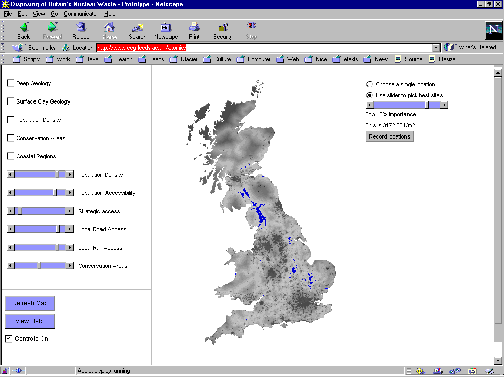Image resolution: width=504 pixels, height=377 pixels.
Task: Click right arrow of Road Access slider
Action: click(x=70, y=229)
